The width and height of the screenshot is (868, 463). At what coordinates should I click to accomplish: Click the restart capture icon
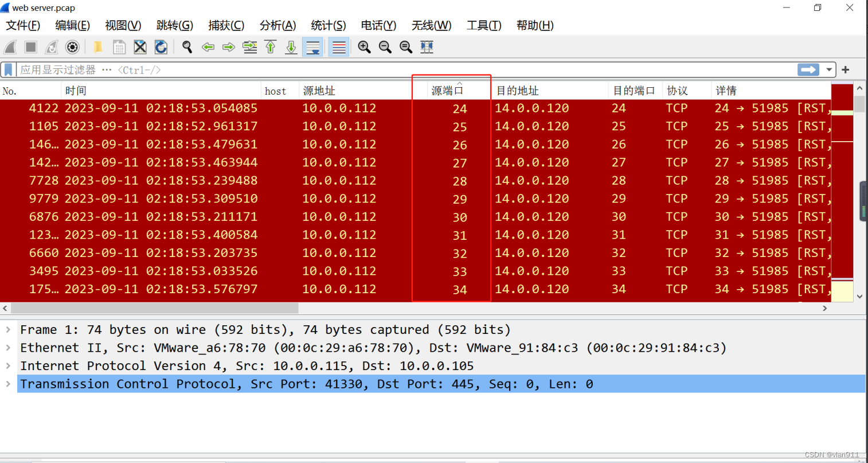click(x=52, y=47)
